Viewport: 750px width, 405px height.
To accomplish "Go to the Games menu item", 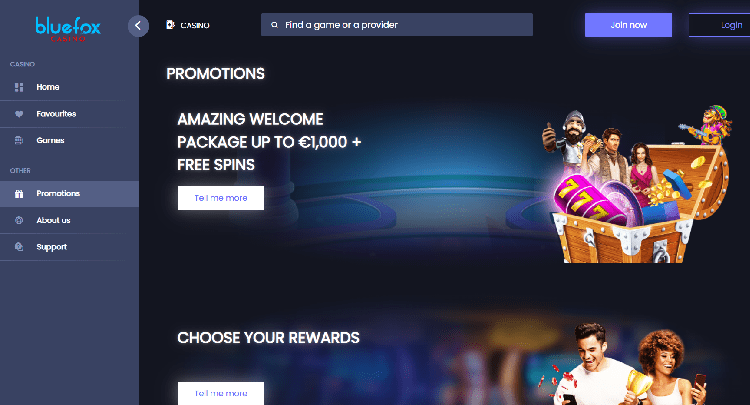I will click(69, 141).
